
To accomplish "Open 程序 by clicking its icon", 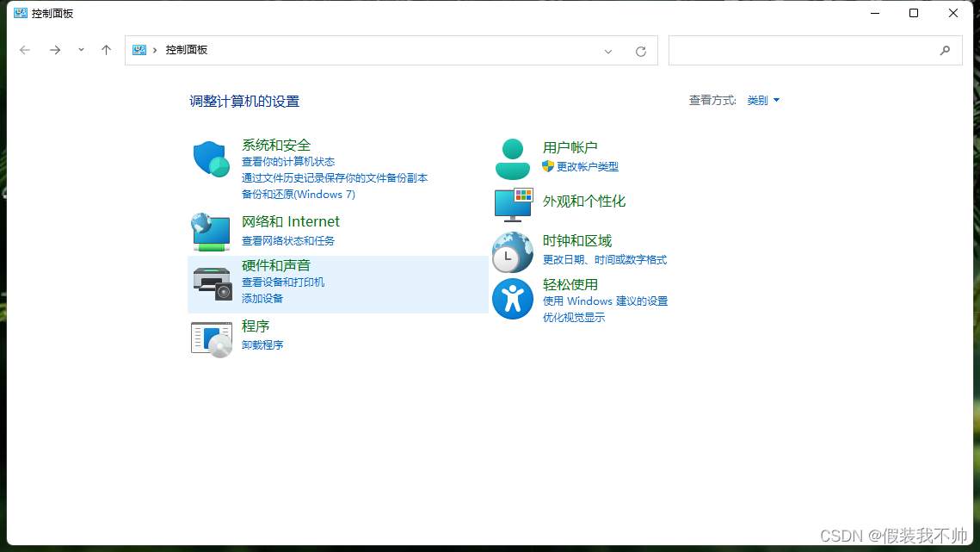I will pyautogui.click(x=211, y=337).
